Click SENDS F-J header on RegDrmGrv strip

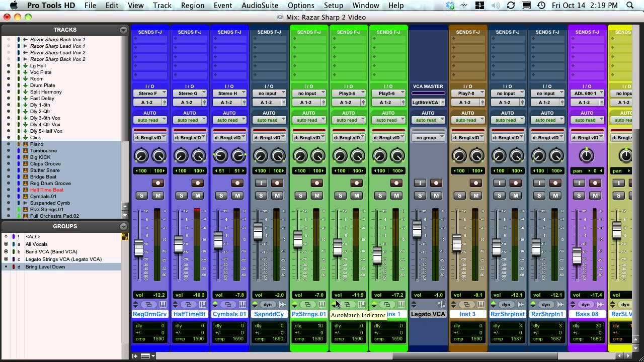(150, 32)
